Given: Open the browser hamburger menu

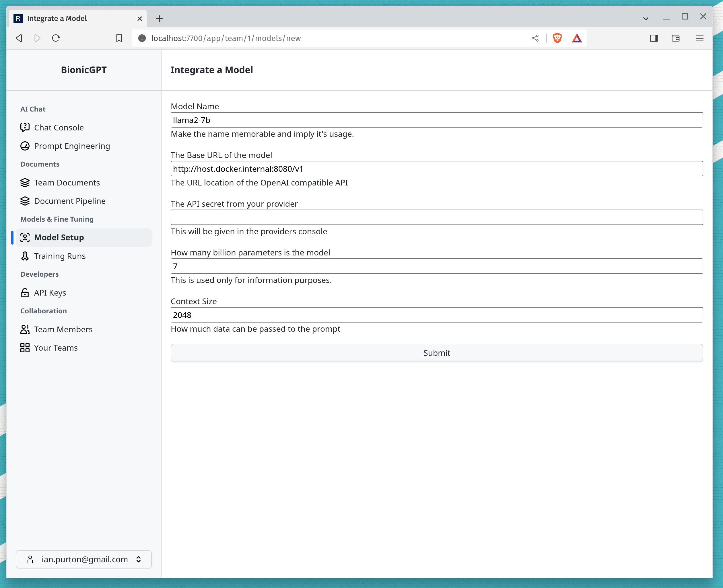Looking at the screenshot, I should (x=699, y=38).
